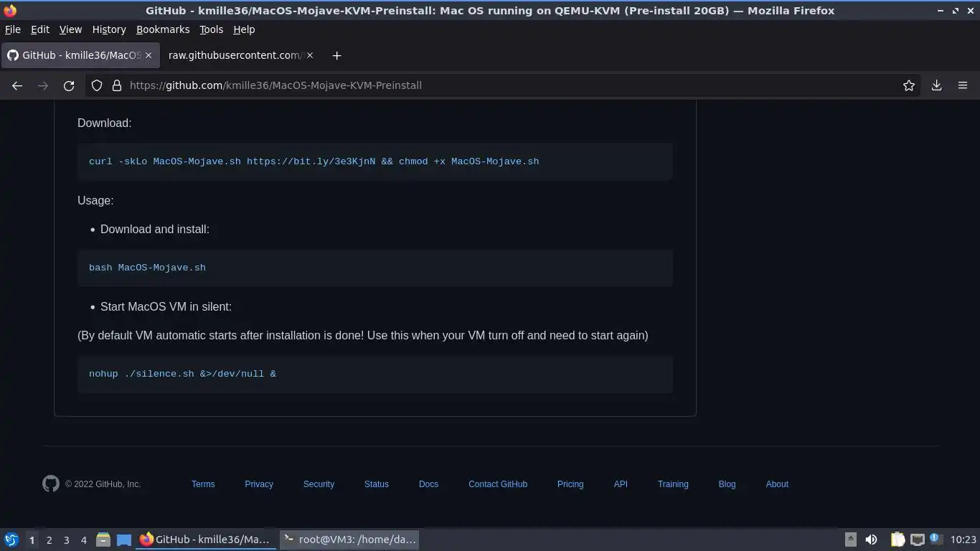Image resolution: width=980 pixels, height=551 pixels.
Task: Launch file manager from taskbar
Action: coord(103,540)
